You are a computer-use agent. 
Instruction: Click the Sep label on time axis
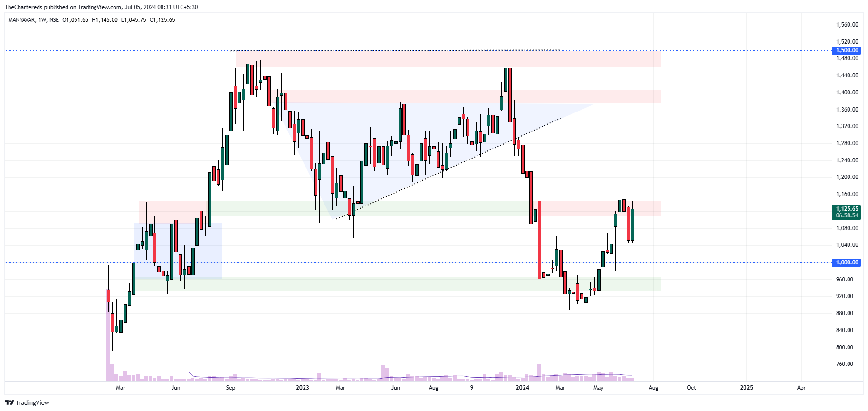tap(230, 388)
